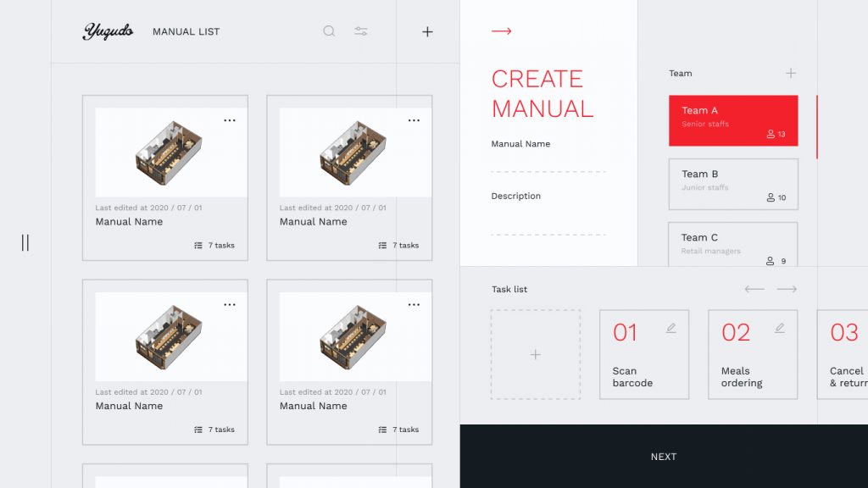
Task: Open options menu of top-right manual card
Action: point(414,120)
